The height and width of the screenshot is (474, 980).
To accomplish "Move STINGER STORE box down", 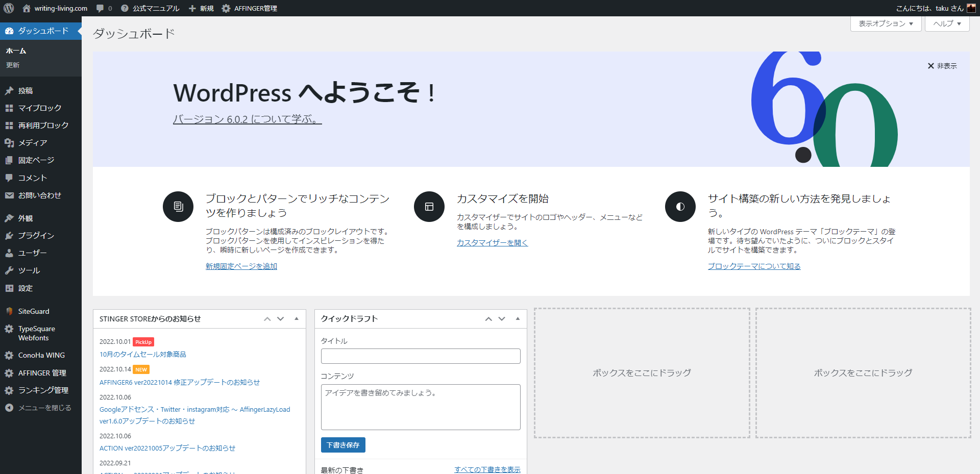I will 280,319.
